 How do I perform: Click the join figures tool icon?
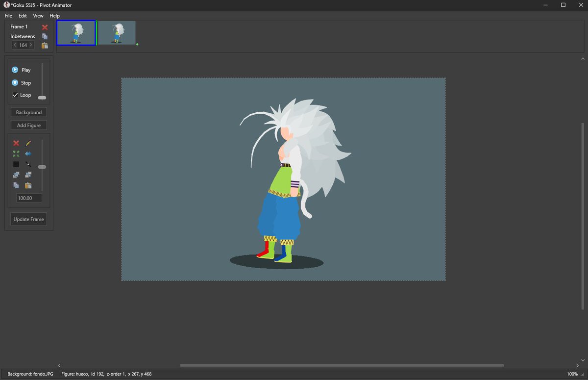tap(28, 164)
